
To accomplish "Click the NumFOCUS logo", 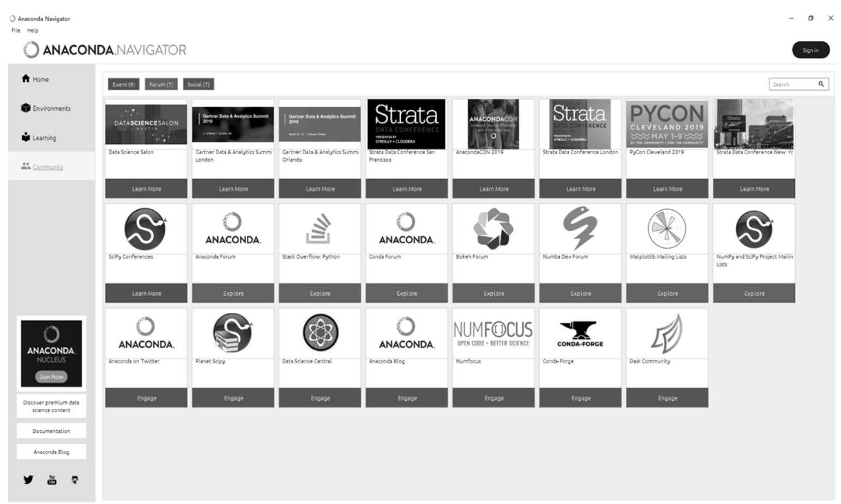I will point(493,333).
